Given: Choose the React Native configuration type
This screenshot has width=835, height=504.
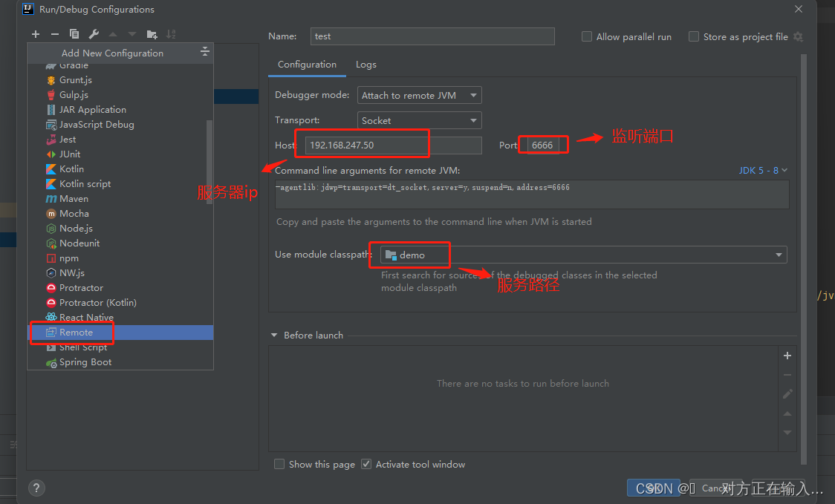Looking at the screenshot, I should tap(85, 317).
